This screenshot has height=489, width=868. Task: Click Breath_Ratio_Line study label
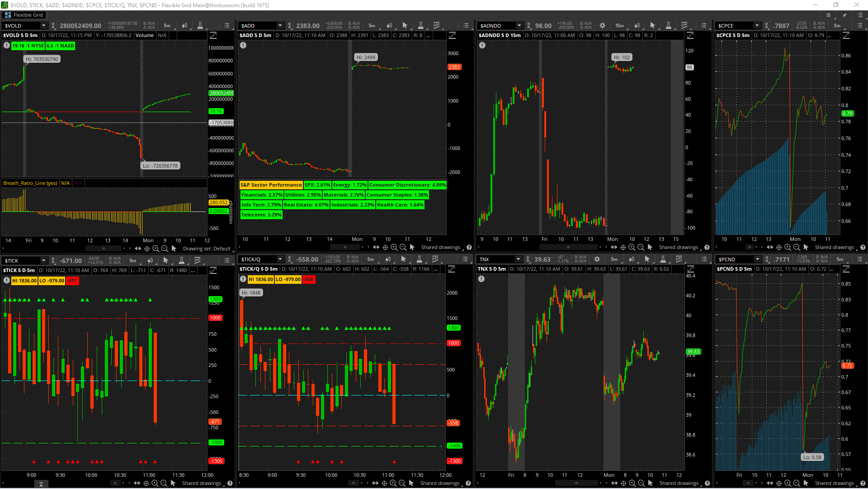(x=30, y=183)
